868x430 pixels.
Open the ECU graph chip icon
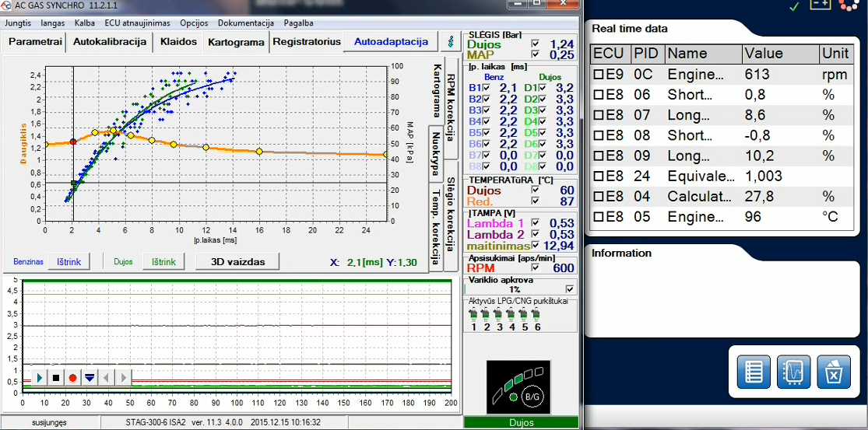(x=794, y=372)
